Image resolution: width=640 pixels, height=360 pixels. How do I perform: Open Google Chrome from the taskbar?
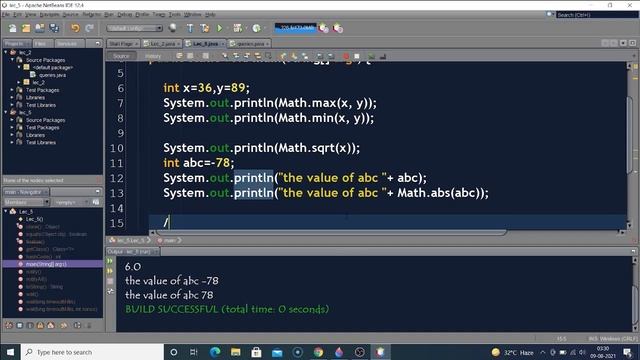pyautogui.click(x=318, y=352)
